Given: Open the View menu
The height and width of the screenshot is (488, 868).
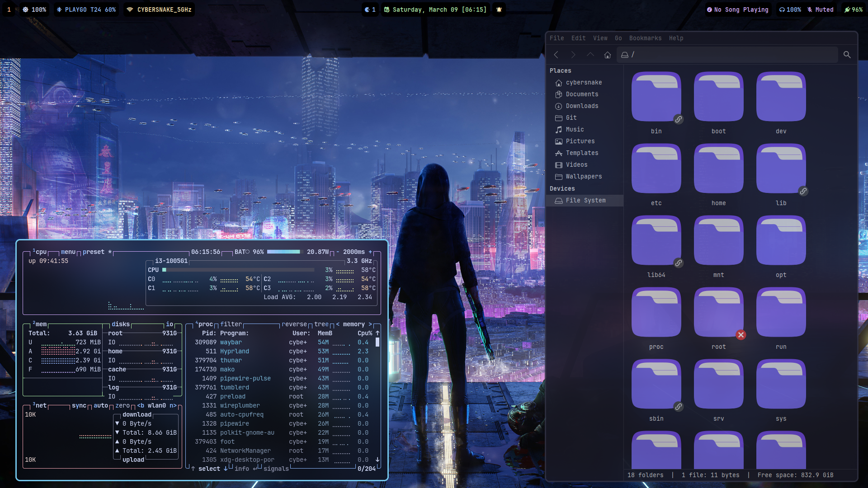Looking at the screenshot, I should 600,38.
